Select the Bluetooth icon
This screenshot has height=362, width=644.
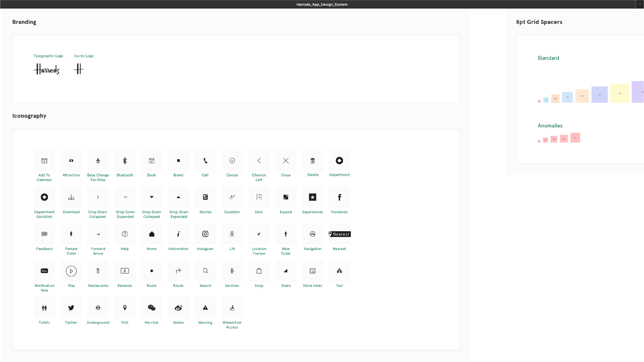pos(125,161)
